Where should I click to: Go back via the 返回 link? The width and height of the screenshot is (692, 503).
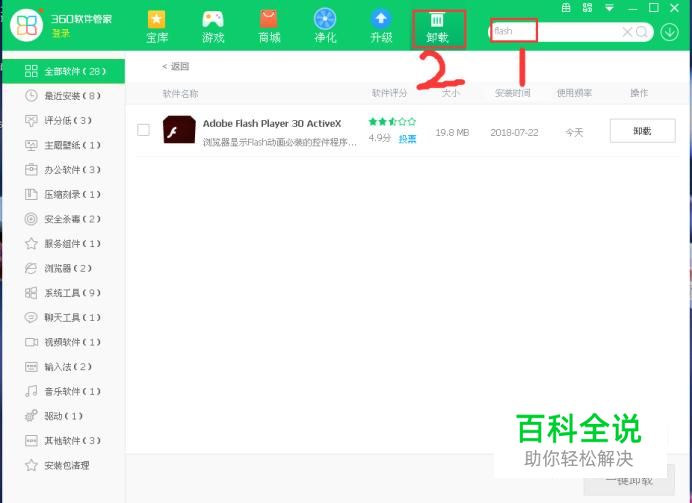(176, 66)
